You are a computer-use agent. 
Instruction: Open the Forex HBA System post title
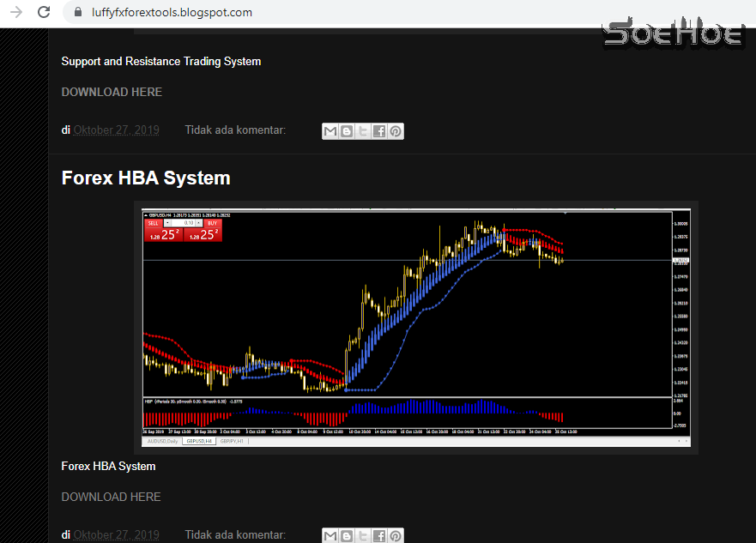click(x=146, y=178)
